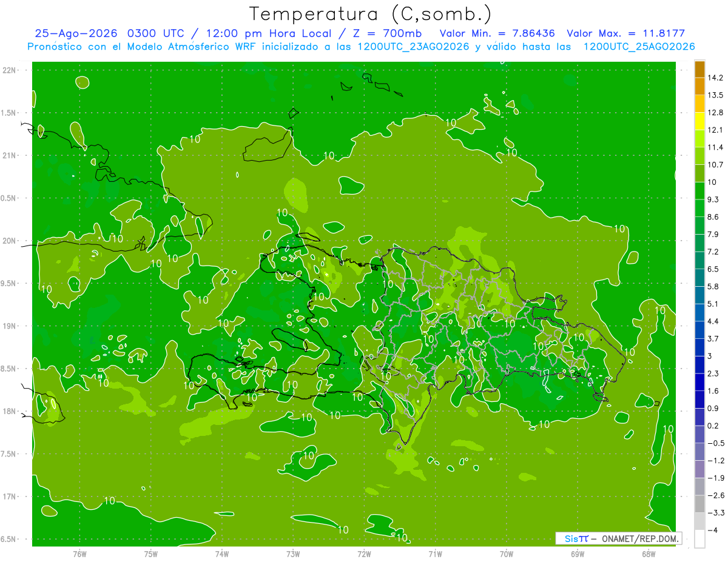Screen dimensions: 728x562
Task: Click the '1200UTC_25AGO2026' valid-until time
Action: [x=639, y=47]
